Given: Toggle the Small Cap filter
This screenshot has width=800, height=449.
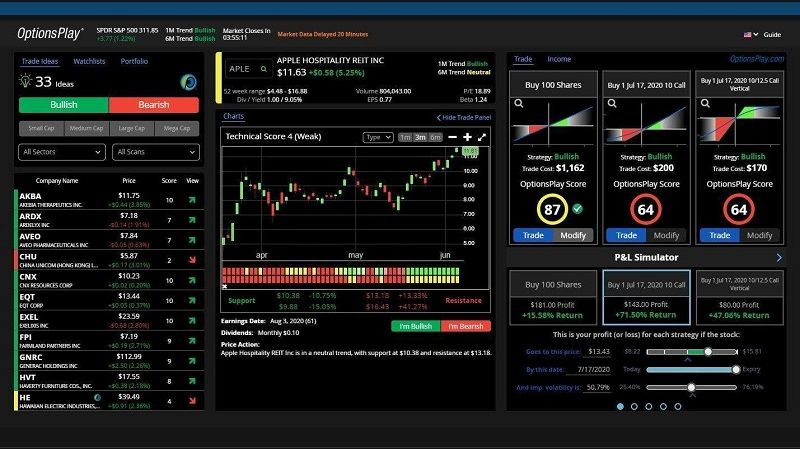Looking at the screenshot, I should (41, 129).
